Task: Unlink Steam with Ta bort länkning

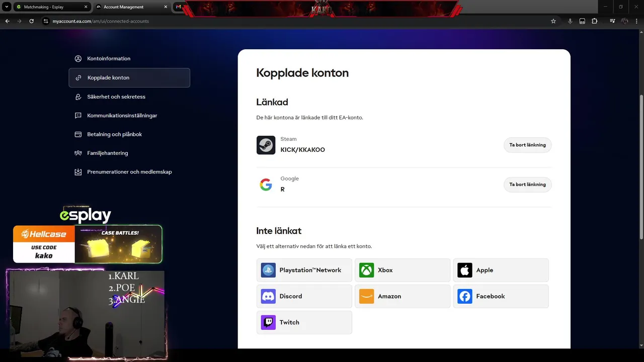Action: point(527,145)
